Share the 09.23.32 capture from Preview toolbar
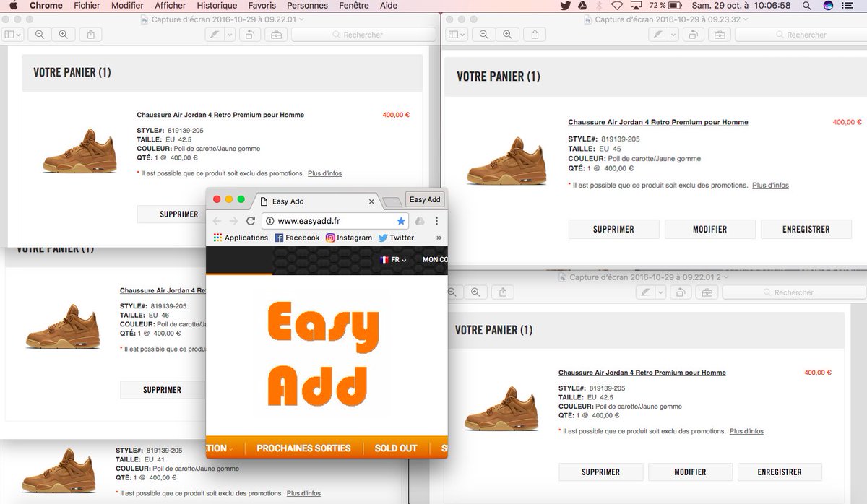867x504 pixels. (535, 34)
